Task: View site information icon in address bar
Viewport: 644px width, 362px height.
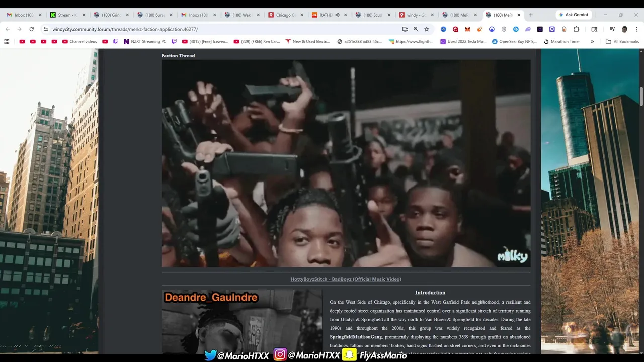Action: pos(46,29)
